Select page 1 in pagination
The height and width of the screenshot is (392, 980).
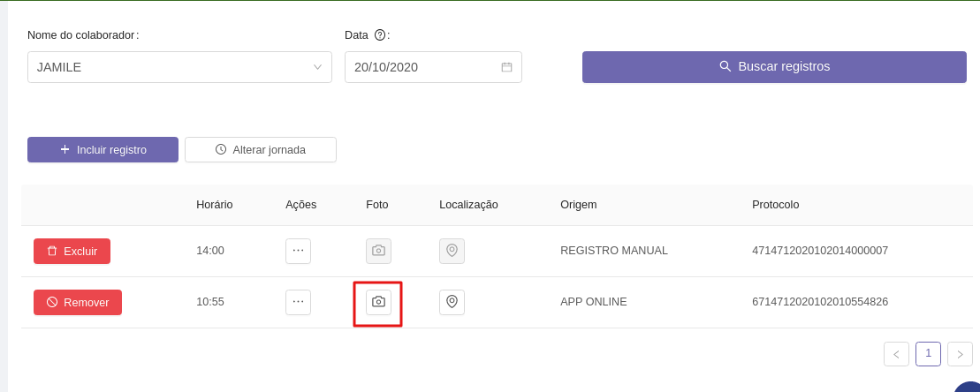(x=928, y=353)
